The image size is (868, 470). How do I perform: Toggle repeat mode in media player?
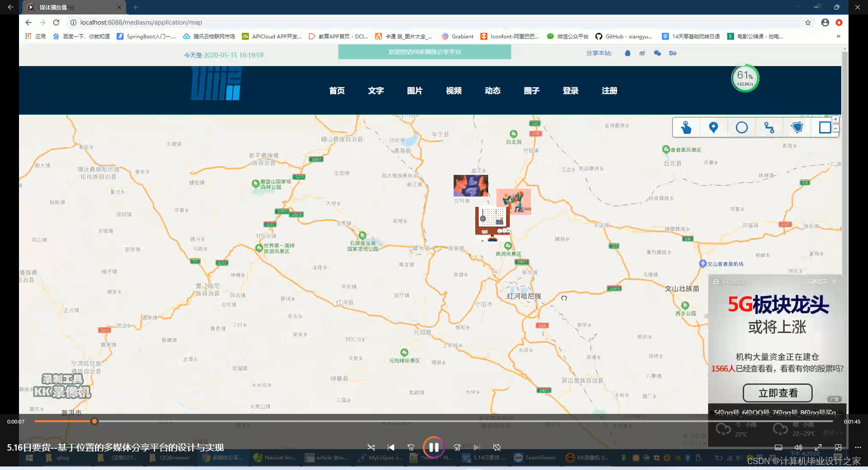coord(497,447)
